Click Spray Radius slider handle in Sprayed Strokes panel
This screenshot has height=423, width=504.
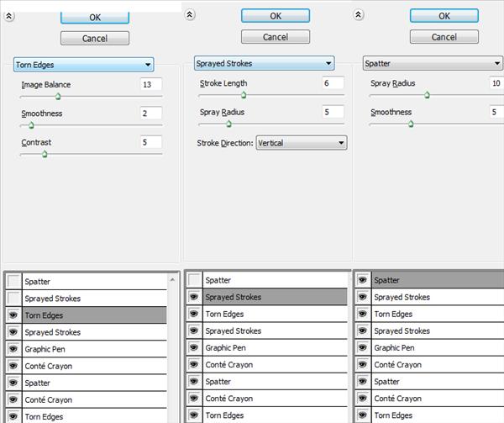(228, 124)
